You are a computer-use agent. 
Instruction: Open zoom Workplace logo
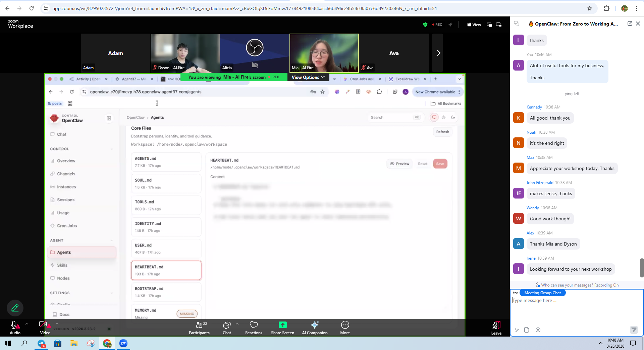coord(20,24)
